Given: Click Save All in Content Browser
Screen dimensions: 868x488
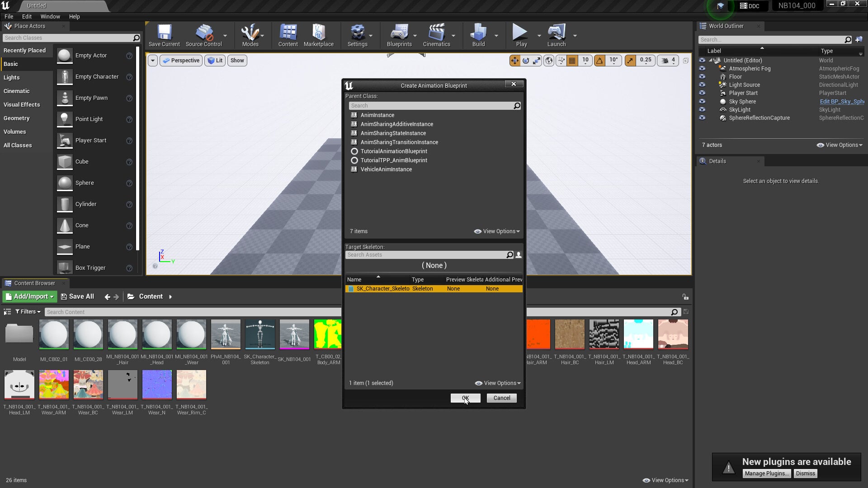Looking at the screenshot, I should pos(77,297).
